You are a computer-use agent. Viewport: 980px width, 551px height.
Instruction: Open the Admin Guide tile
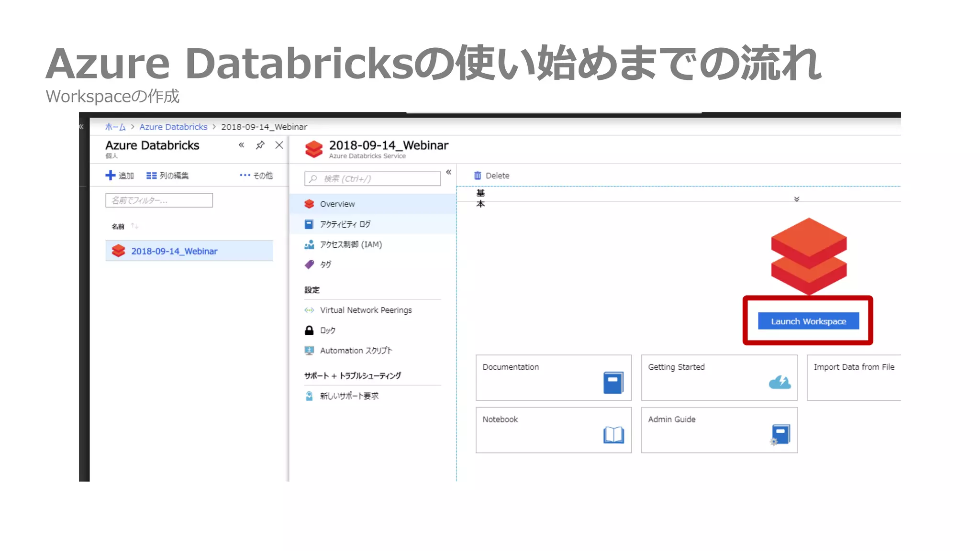pyautogui.click(x=719, y=430)
